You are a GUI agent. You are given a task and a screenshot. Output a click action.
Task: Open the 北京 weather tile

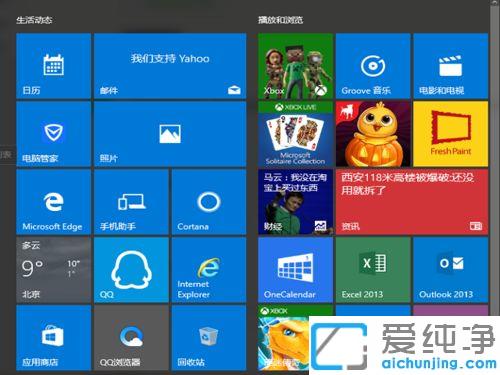(x=53, y=270)
